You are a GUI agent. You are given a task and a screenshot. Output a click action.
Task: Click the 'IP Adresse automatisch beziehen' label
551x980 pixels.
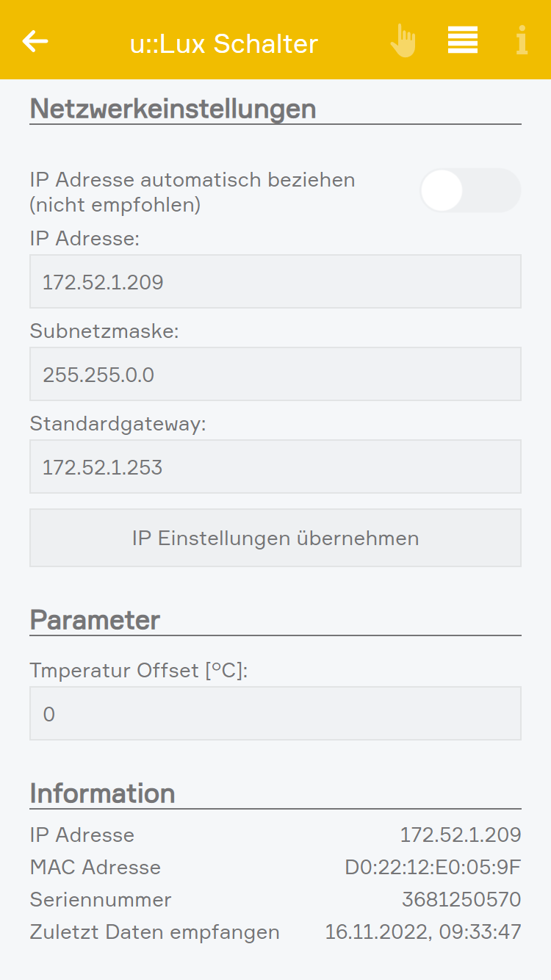[x=192, y=191]
